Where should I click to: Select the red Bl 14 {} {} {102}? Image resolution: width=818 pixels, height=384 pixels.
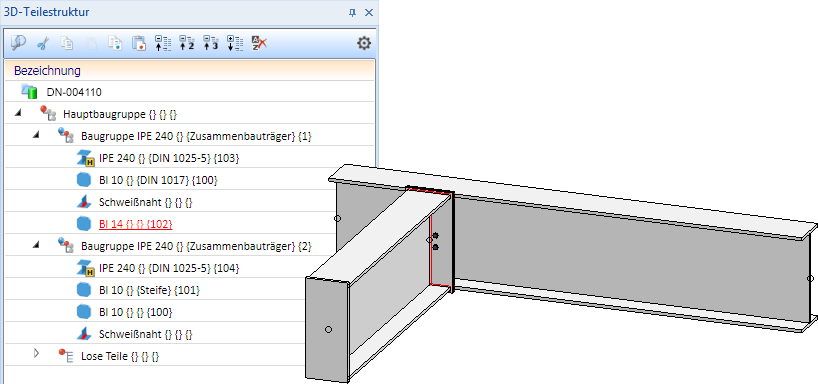pos(136,224)
